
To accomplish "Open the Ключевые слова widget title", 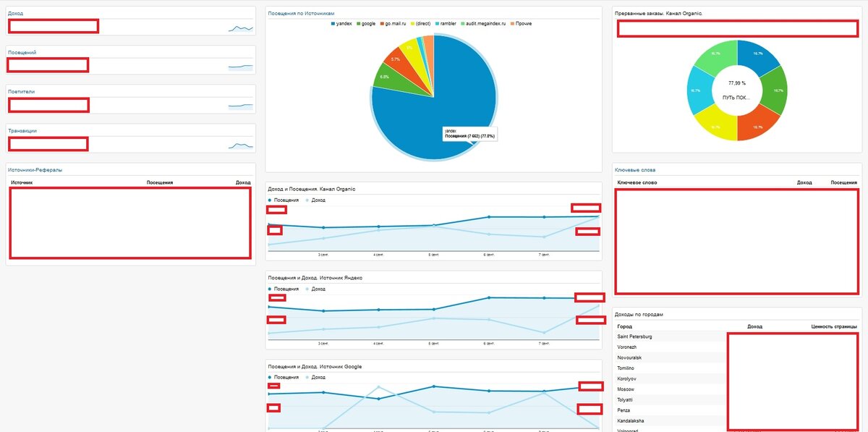I will [x=635, y=170].
